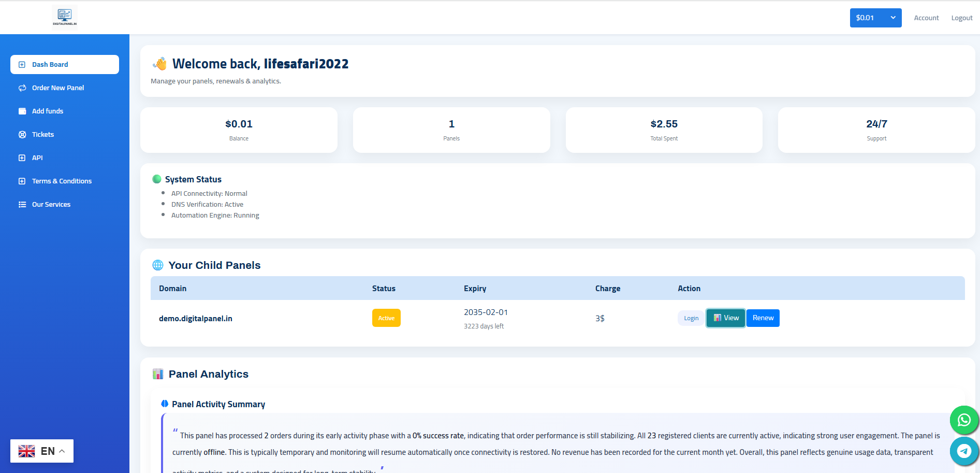Click the Add funds wallet icon

22,111
